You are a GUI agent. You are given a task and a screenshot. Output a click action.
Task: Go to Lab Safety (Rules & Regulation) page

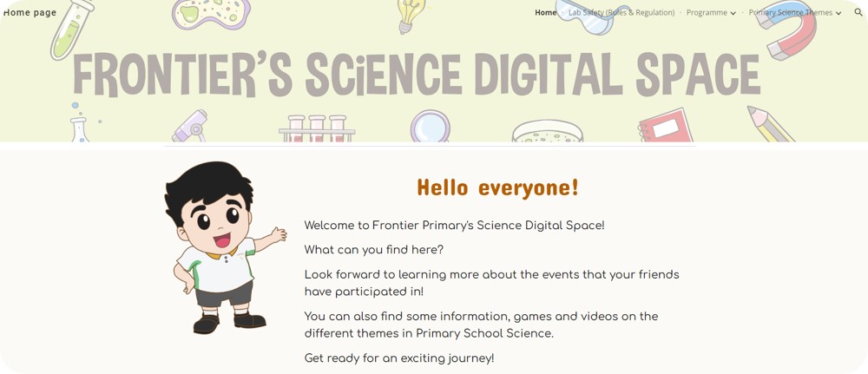pyautogui.click(x=621, y=13)
